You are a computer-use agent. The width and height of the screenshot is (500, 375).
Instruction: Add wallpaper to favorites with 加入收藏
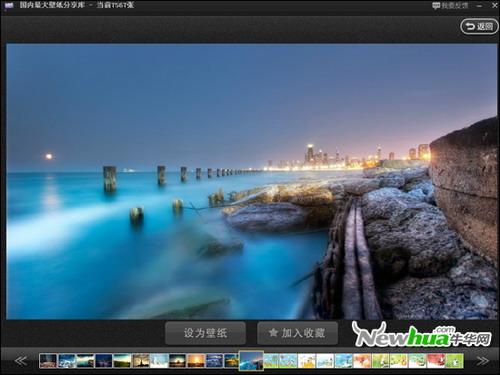297,333
